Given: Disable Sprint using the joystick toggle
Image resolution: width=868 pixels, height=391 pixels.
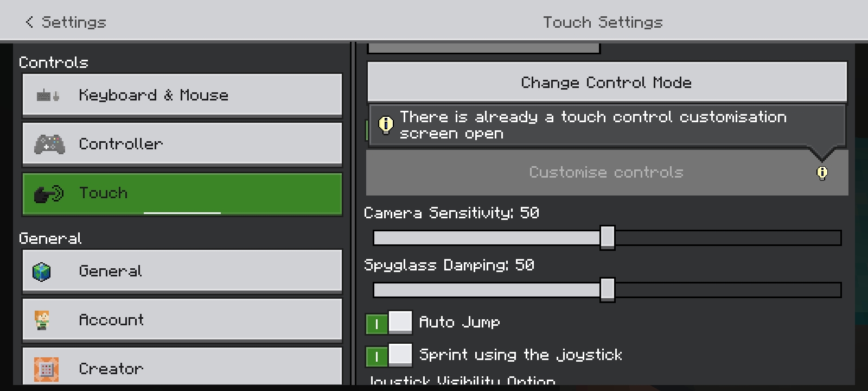Looking at the screenshot, I should coord(388,355).
